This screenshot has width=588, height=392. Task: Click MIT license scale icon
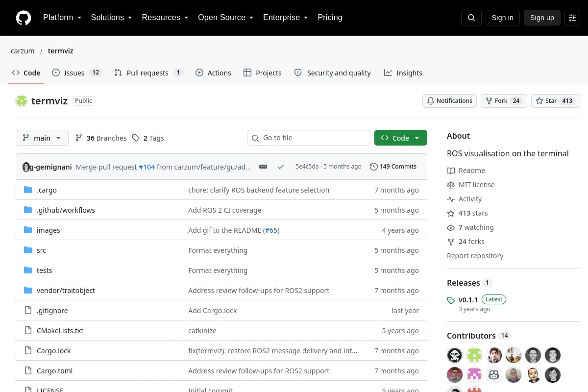click(451, 185)
